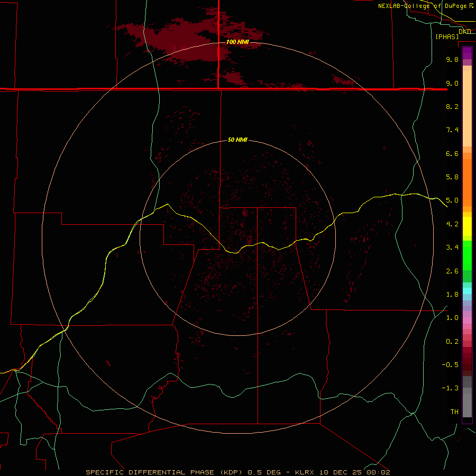
Task: Click the 9.0 value on the color scale
Action: point(452,83)
